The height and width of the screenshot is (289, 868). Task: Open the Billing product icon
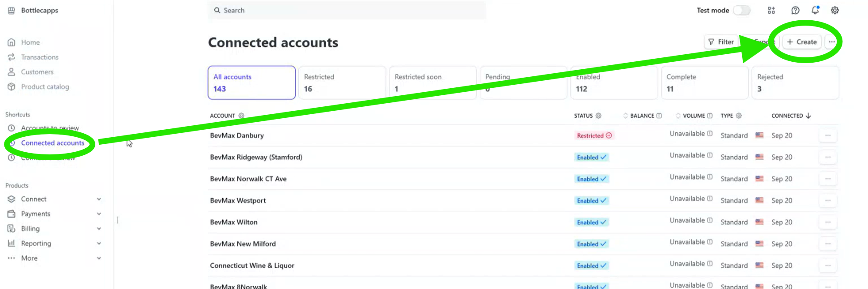(x=11, y=229)
